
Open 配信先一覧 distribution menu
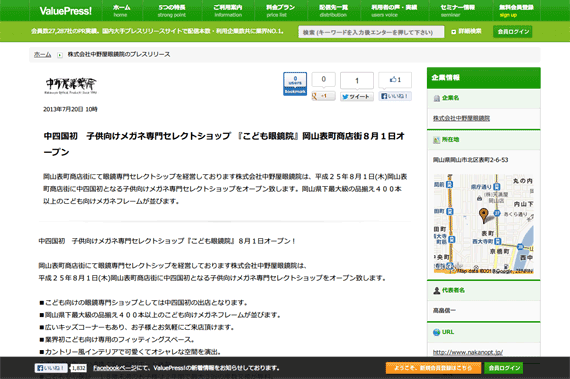[333, 11]
